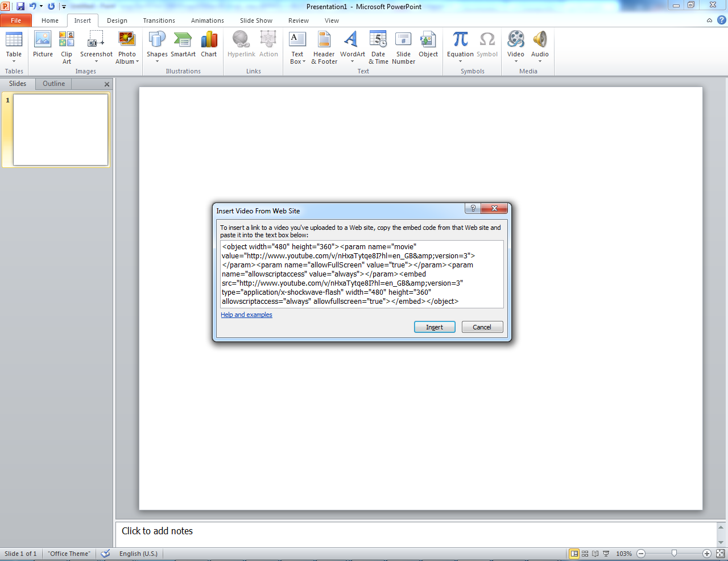The height and width of the screenshot is (561, 728).
Task: Insert an Equation
Action: pos(460,47)
